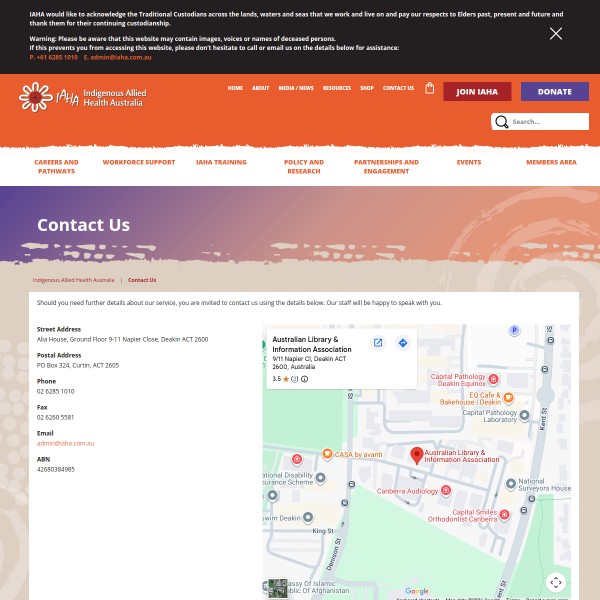
Task: Click the IAHA logo in header
Action: (82, 97)
